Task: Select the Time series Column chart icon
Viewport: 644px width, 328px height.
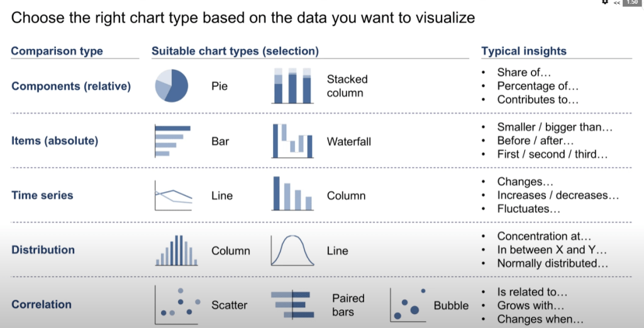Action: (x=292, y=194)
